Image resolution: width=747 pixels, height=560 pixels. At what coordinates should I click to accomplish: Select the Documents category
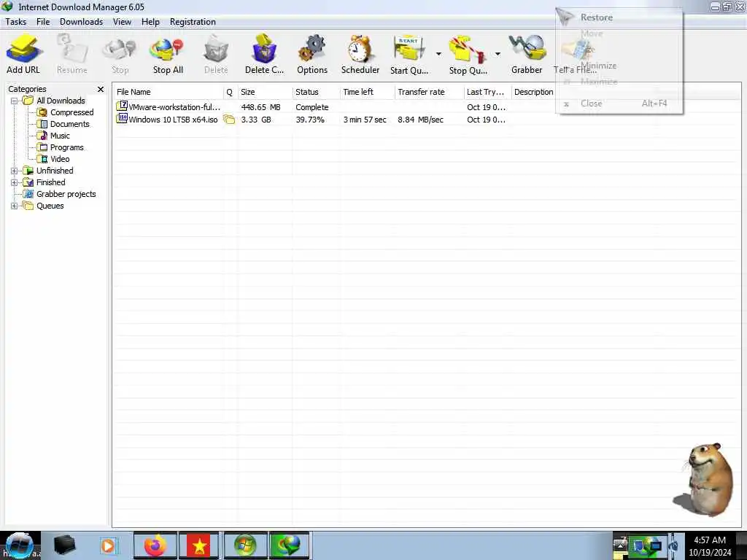[x=69, y=124]
